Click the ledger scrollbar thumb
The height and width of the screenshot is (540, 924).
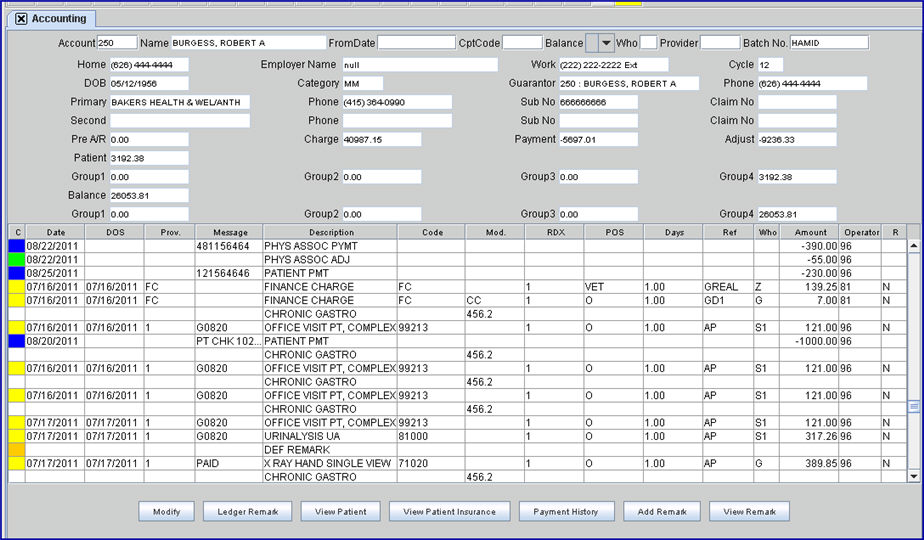tap(913, 406)
